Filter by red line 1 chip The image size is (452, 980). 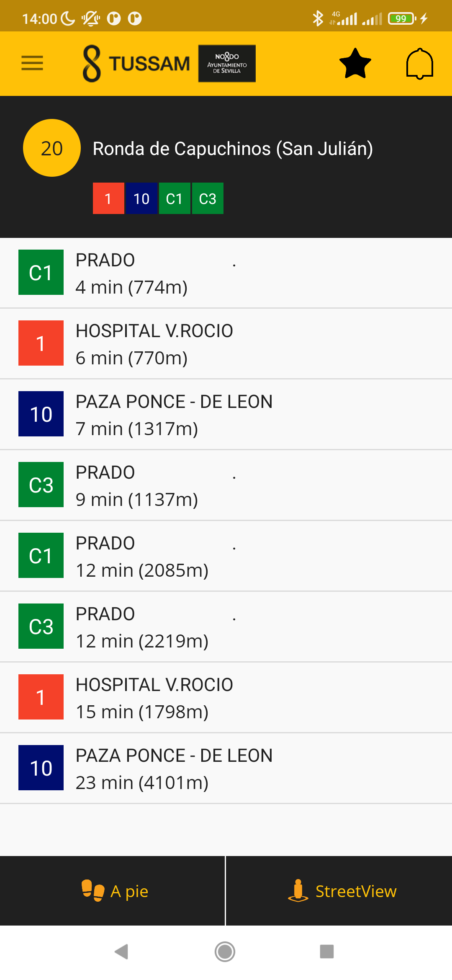[x=108, y=199]
